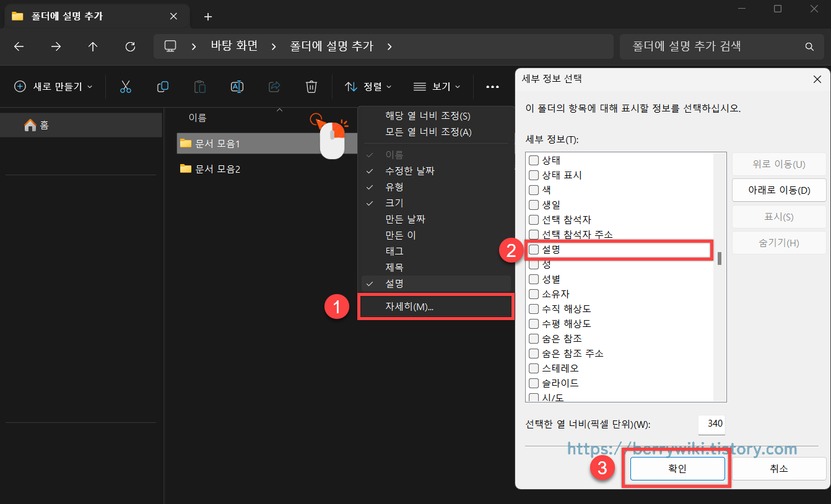Screen dimensions: 831x504
Task: Open the 새로 만들기 dropdown
Action: pyautogui.click(x=53, y=87)
